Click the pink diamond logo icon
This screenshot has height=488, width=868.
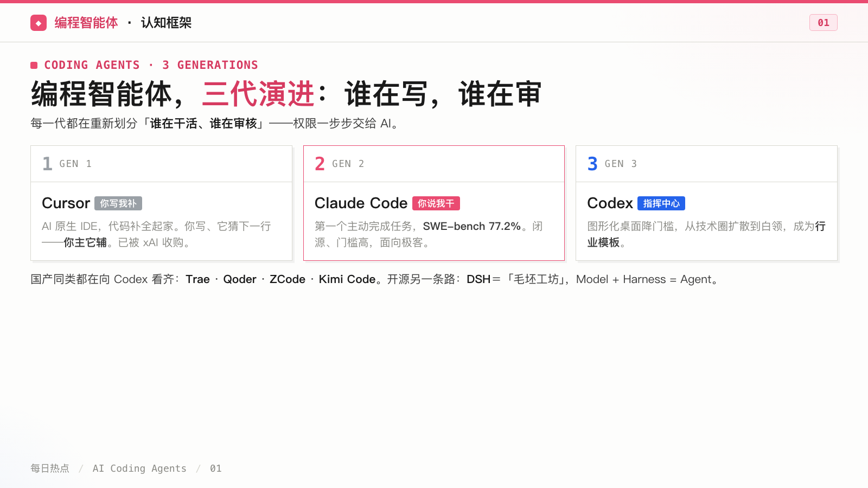39,23
